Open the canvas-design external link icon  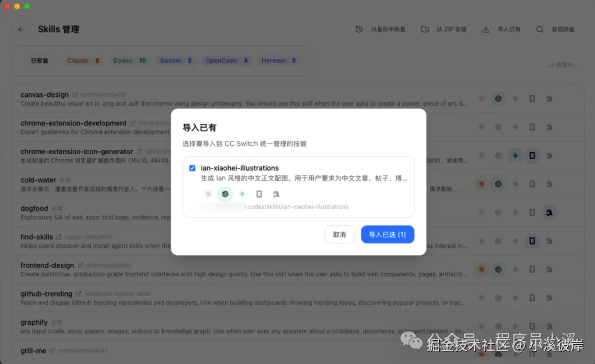(75, 94)
